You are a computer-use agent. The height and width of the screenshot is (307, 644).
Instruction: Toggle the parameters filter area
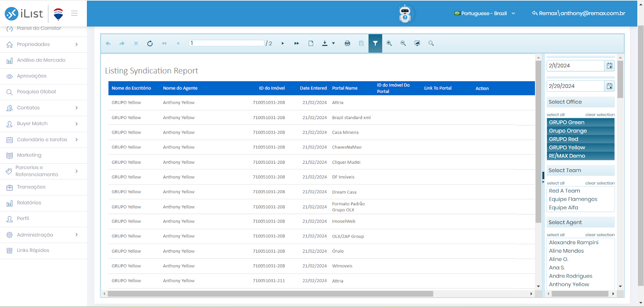point(375,43)
